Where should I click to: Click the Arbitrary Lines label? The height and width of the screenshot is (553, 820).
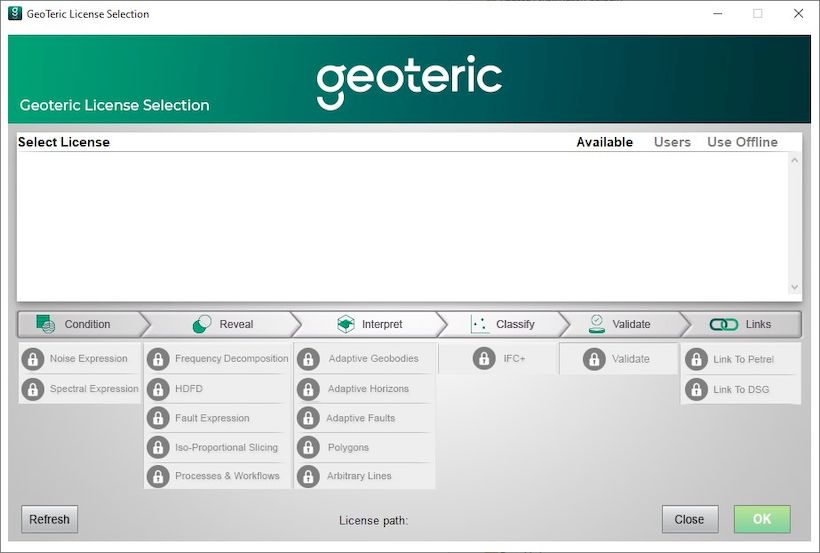pos(359,476)
